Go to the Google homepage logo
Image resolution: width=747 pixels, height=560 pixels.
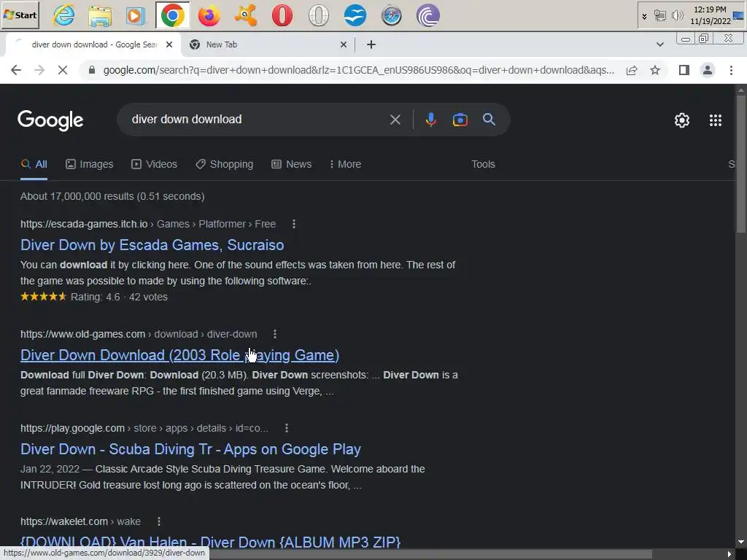tap(50, 120)
